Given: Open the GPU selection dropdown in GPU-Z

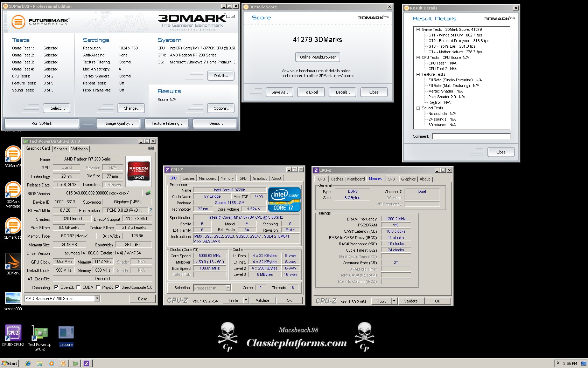Looking at the screenshot, I should [x=97, y=298].
